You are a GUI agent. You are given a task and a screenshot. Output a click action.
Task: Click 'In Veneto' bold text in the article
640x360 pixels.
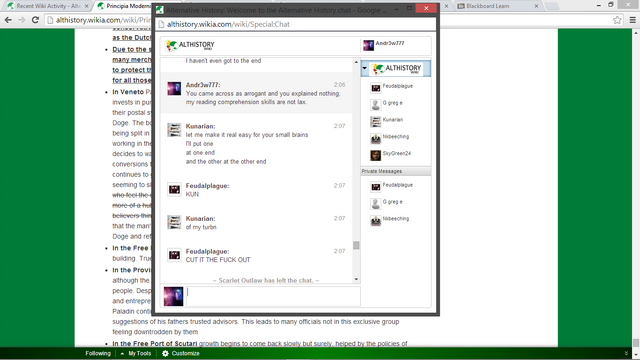click(128, 92)
